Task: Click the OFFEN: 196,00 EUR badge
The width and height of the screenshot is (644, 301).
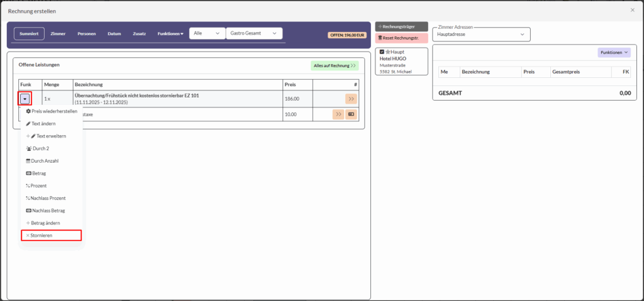Action: tap(347, 35)
